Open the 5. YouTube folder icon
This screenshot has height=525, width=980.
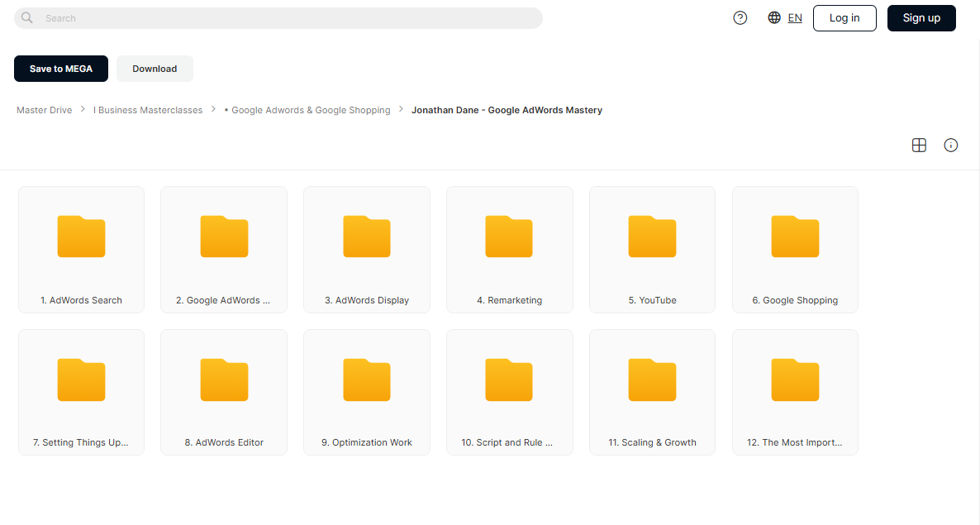(652, 236)
